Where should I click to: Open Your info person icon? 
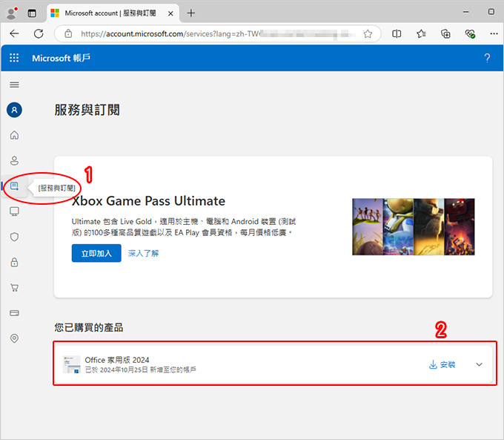14,160
